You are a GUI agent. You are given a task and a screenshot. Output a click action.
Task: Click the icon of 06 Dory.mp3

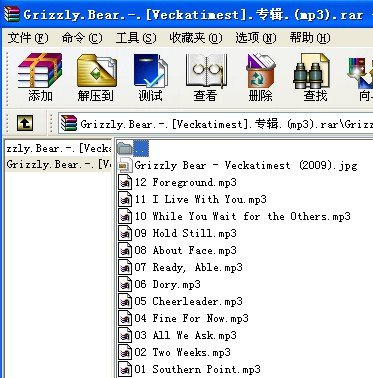pos(125,284)
